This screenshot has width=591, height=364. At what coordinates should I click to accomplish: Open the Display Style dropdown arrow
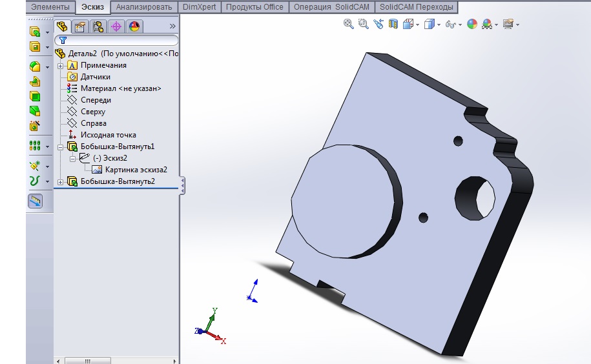point(439,25)
